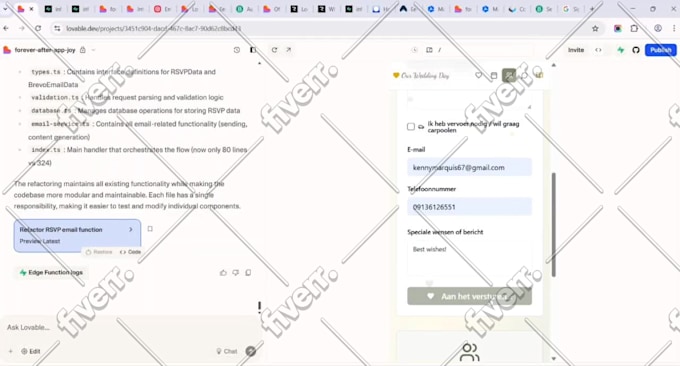Click the preview history clock icon
680x366 pixels.
tap(415, 50)
